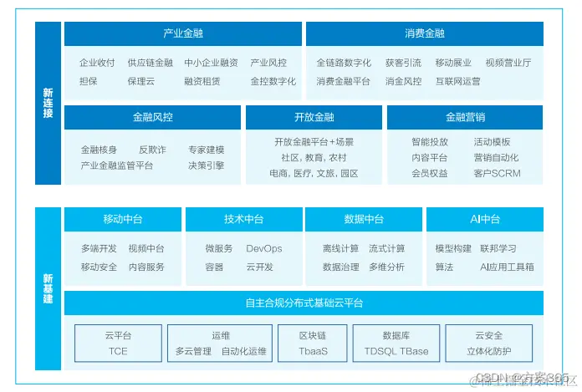
Task: Select 内容服务 text
Action: (146, 267)
